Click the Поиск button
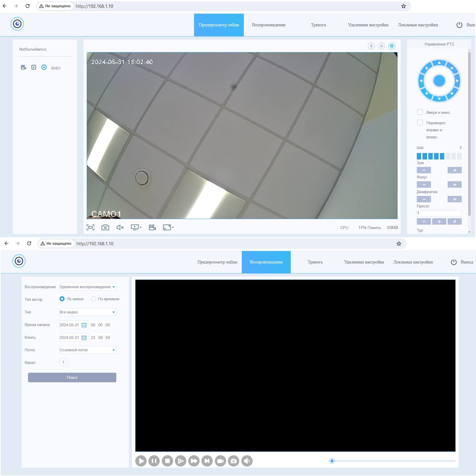This screenshot has width=476, height=476. (x=72, y=377)
